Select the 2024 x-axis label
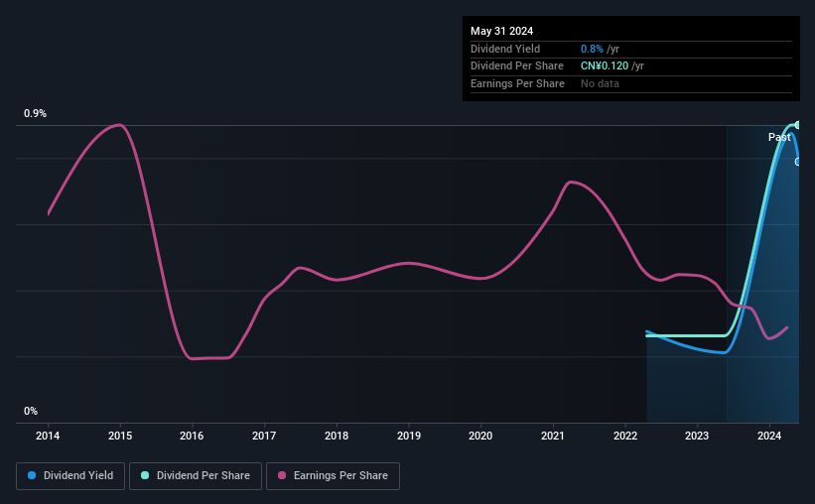815x504 pixels. point(769,436)
